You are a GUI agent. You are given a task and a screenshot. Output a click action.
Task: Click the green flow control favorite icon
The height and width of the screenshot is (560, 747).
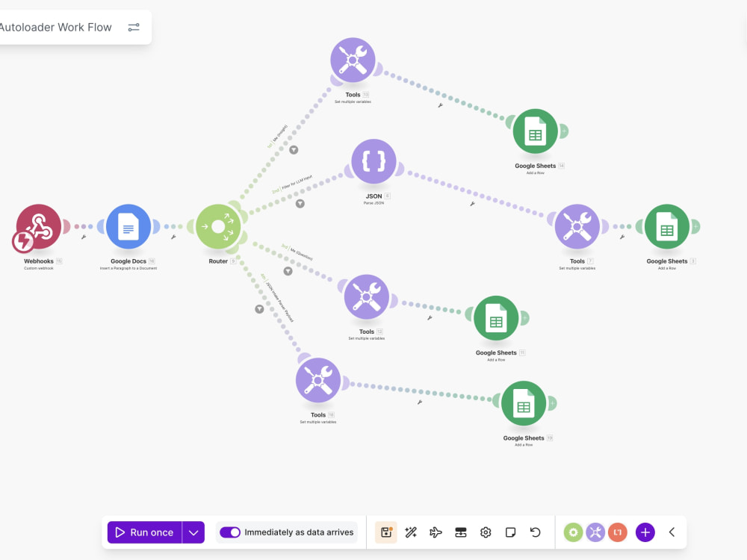tap(573, 532)
